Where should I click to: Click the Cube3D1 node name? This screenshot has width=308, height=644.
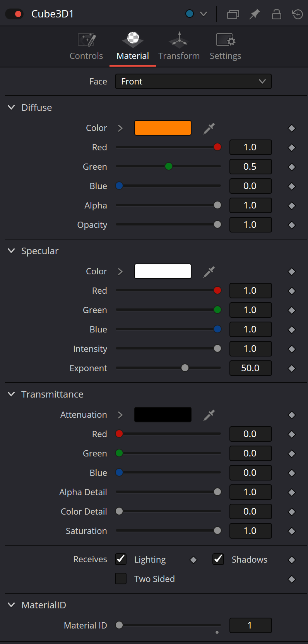pos(53,14)
